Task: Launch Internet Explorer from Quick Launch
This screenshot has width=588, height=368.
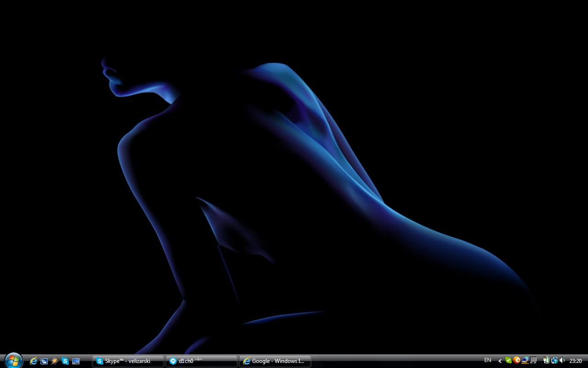Action: tap(34, 361)
